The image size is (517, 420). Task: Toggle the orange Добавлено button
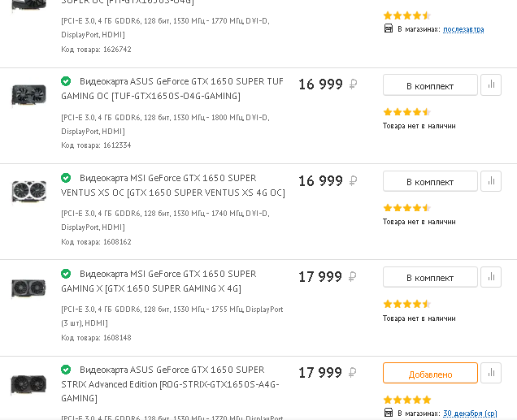430,374
